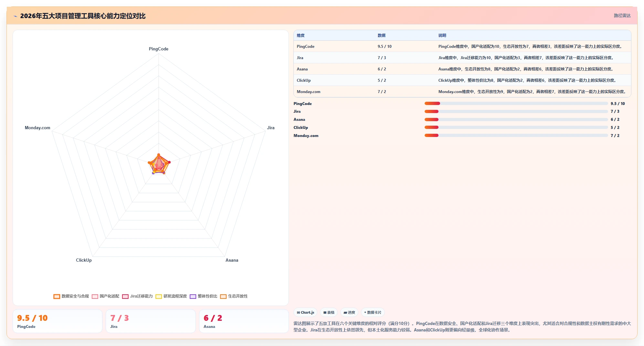Click the Chart.js tag chip
The image size is (644, 346).
305,312
